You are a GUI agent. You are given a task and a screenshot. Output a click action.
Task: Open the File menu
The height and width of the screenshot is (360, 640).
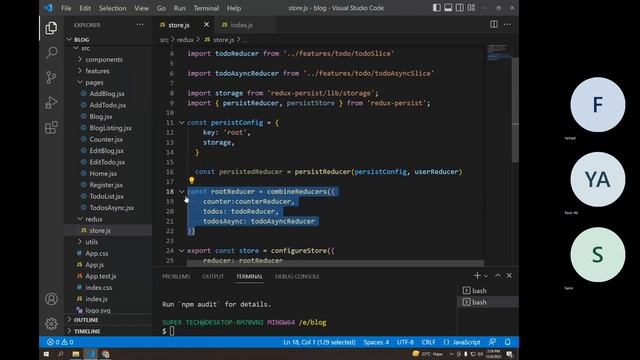click(x=66, y=8)
